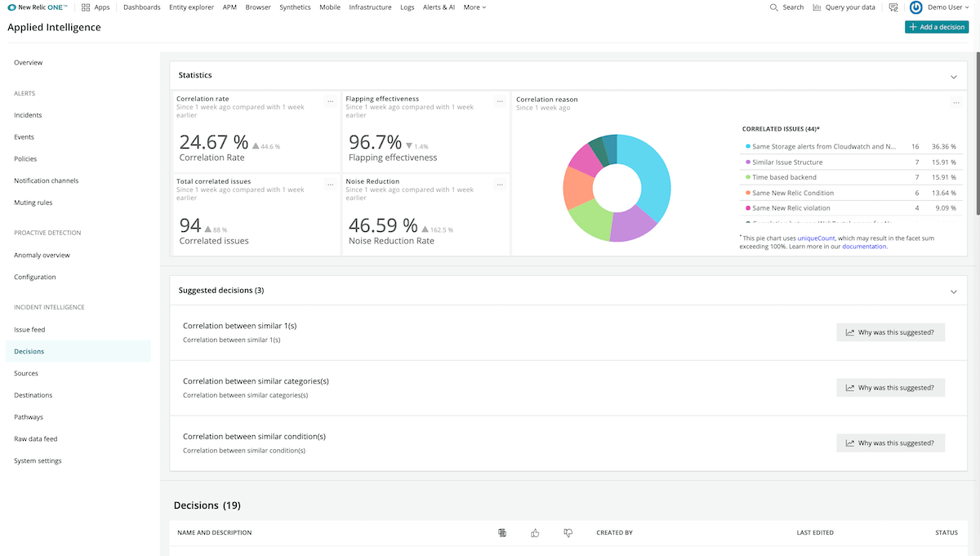Follow the uniqueCount link
Viewport: 980px width, 556px height.
[817, 238]
